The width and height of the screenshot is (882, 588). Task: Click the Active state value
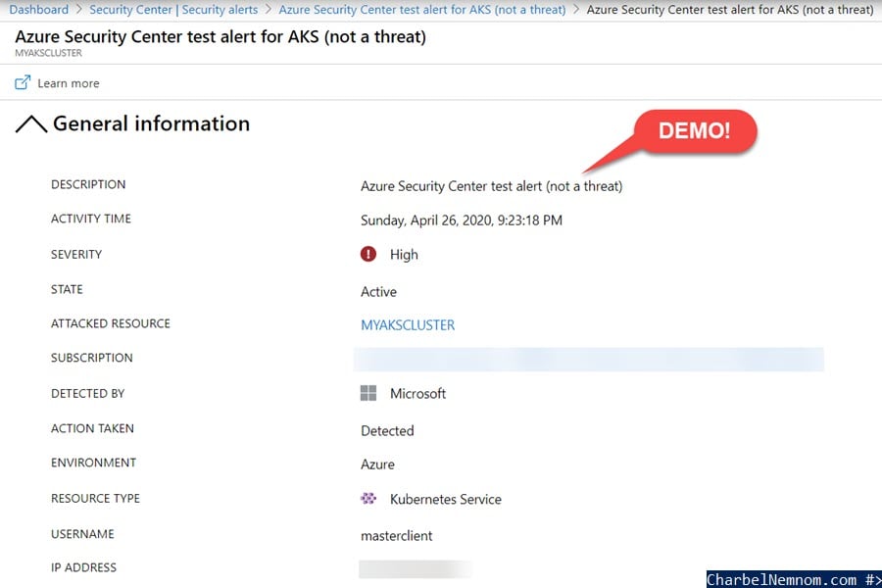378,291
